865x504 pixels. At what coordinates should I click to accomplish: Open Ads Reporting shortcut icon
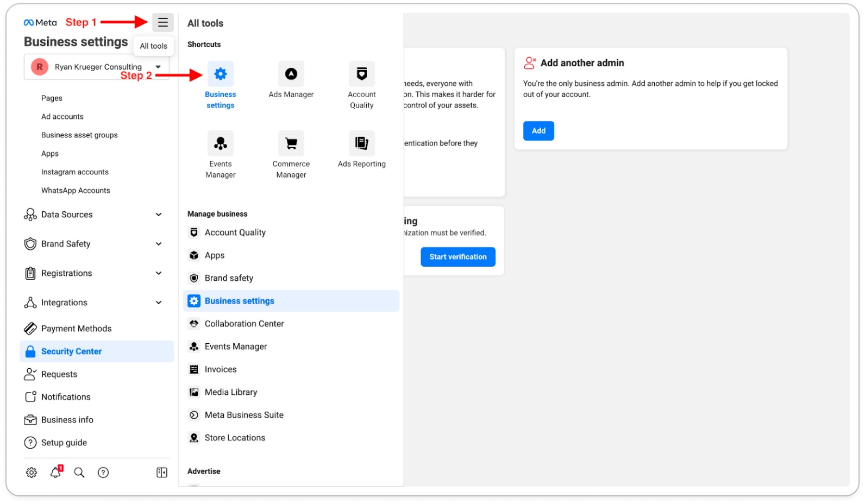361,143
